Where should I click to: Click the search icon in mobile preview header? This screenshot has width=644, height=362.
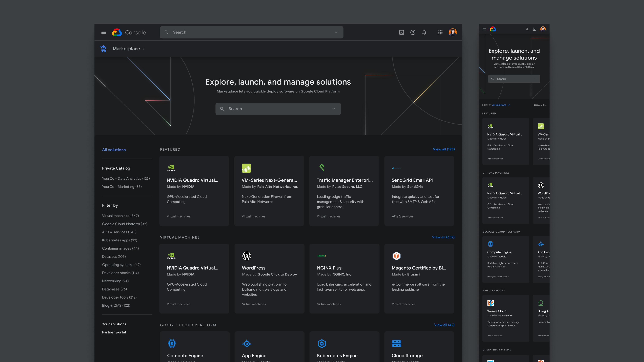pyautogui.click(x=527, y=29)
